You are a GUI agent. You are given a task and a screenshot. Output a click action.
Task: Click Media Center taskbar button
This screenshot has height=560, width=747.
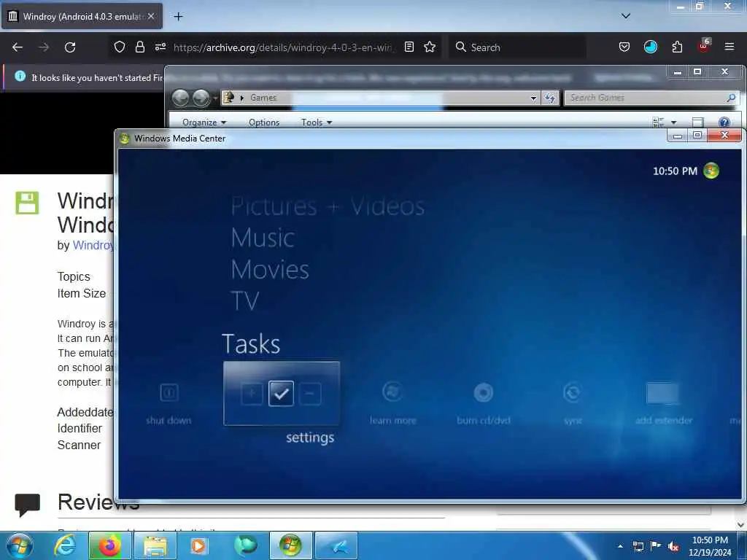[x=290, y=545]
